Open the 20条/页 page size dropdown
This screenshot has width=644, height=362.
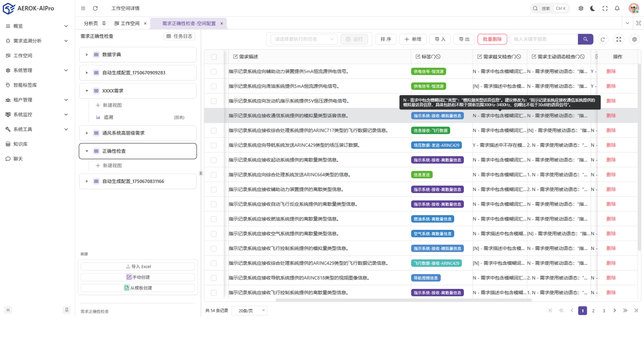(x=249, y=311)
